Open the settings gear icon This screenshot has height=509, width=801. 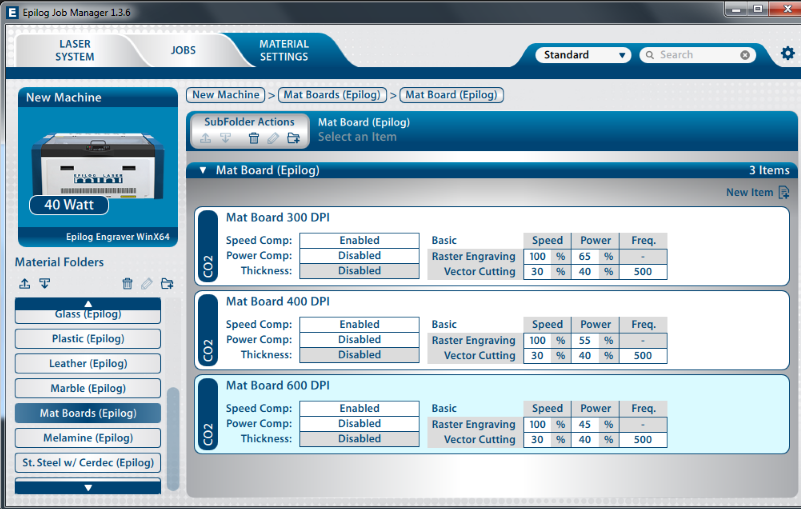787,53
